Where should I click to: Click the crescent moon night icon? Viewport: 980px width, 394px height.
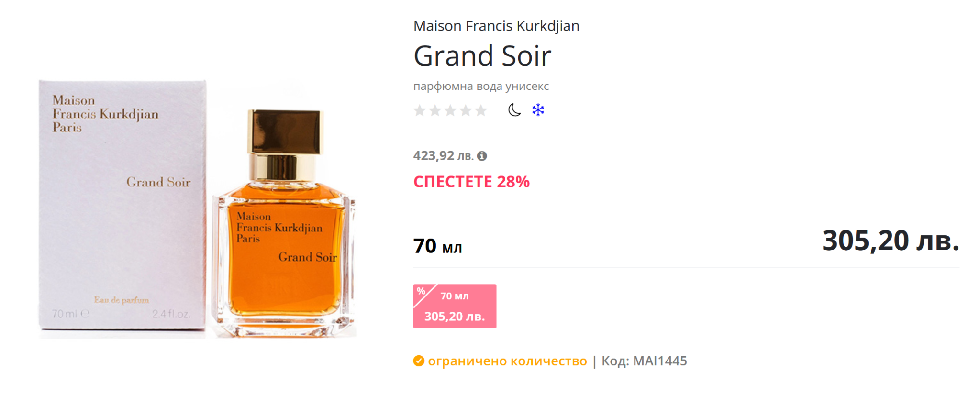[x=514, y=110]
